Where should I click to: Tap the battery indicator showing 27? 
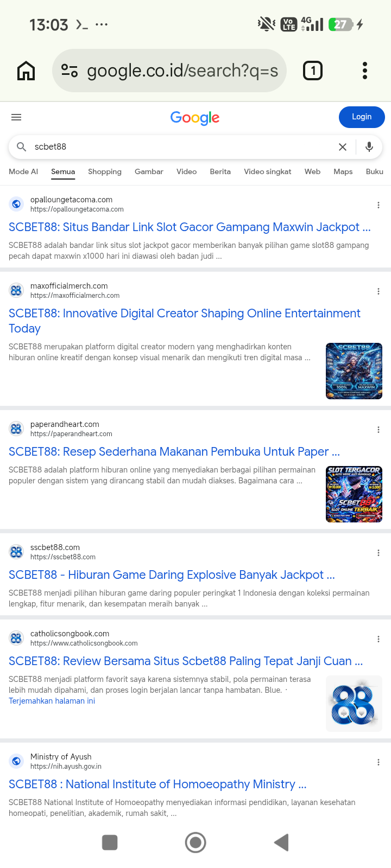coord(342,24)
